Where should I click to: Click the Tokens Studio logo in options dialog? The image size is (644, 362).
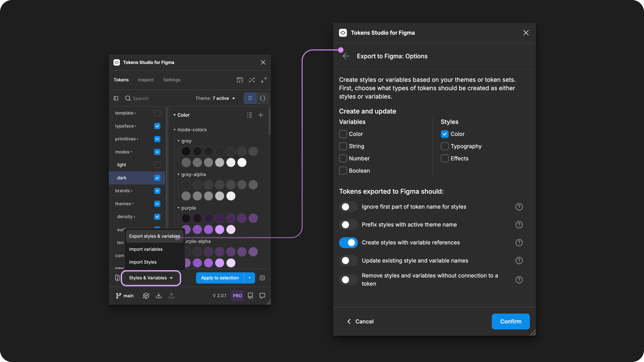pyautogui.click(x=343, y=33)
